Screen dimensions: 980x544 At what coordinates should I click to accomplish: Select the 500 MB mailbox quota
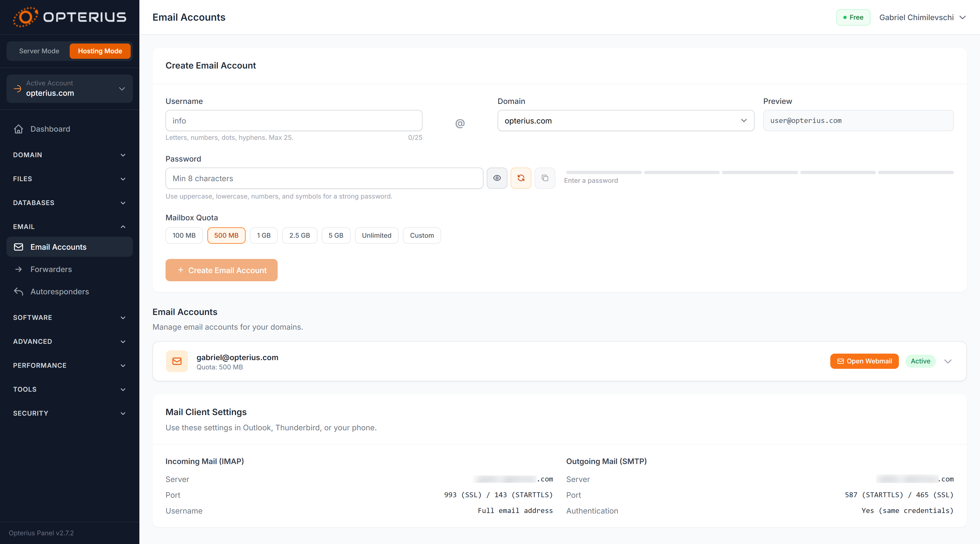[226, 235]
